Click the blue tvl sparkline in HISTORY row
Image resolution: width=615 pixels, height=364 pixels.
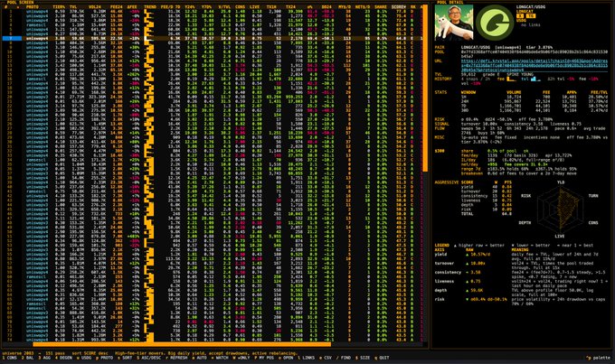pyautogui.click(x=535, y=79)
